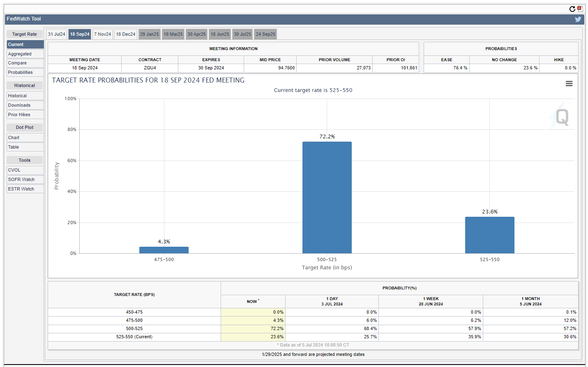Open the SOFR Watch tool

tap(25, 180)
